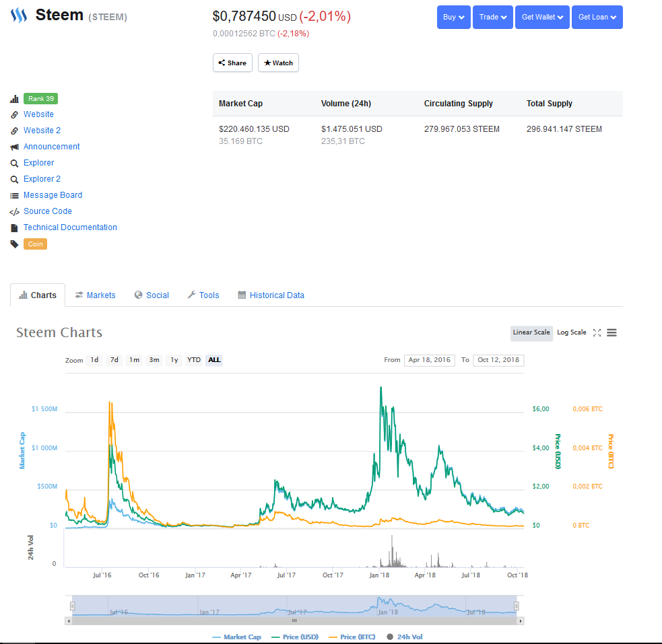Expand the Trade dropdown
Screen dimensions: 662x644
(x=493, y=17)
